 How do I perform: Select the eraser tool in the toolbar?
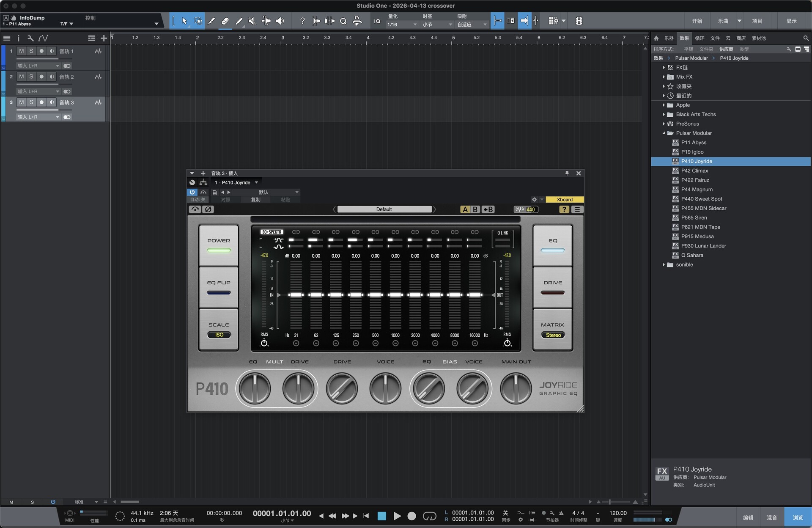coord(225,21)
